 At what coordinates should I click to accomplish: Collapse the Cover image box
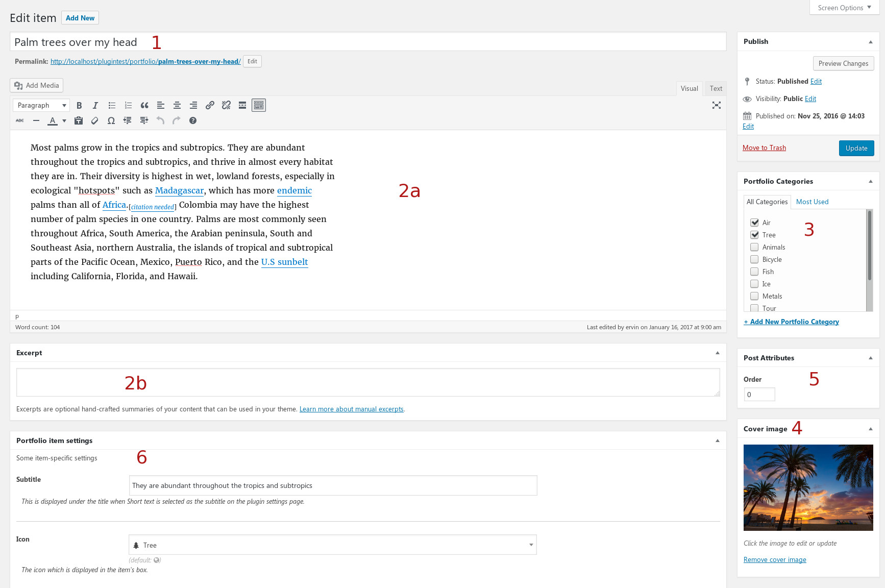pyautogui.click(x=871, y=429)
